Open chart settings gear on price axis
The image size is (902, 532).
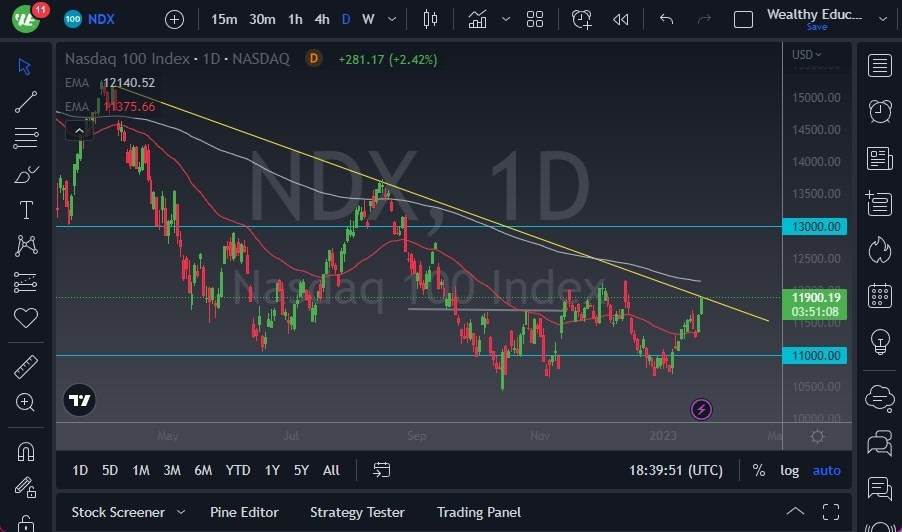[x=817, y=437]
